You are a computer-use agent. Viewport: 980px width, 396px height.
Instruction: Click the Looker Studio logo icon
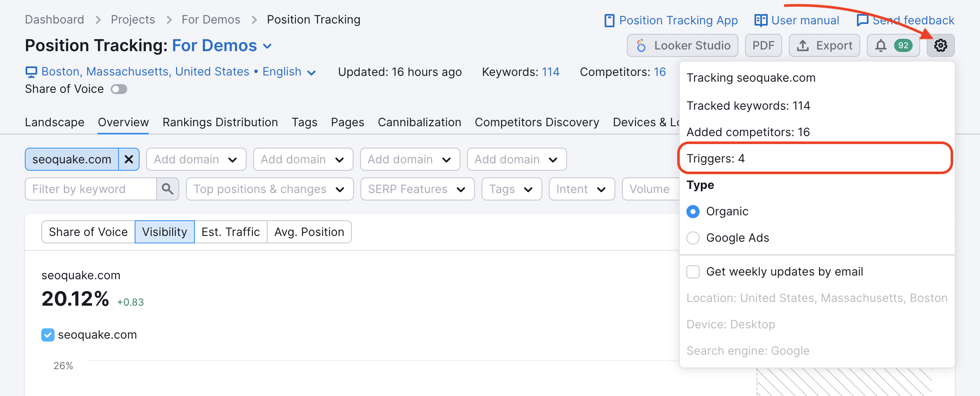[x=641, y=45]
